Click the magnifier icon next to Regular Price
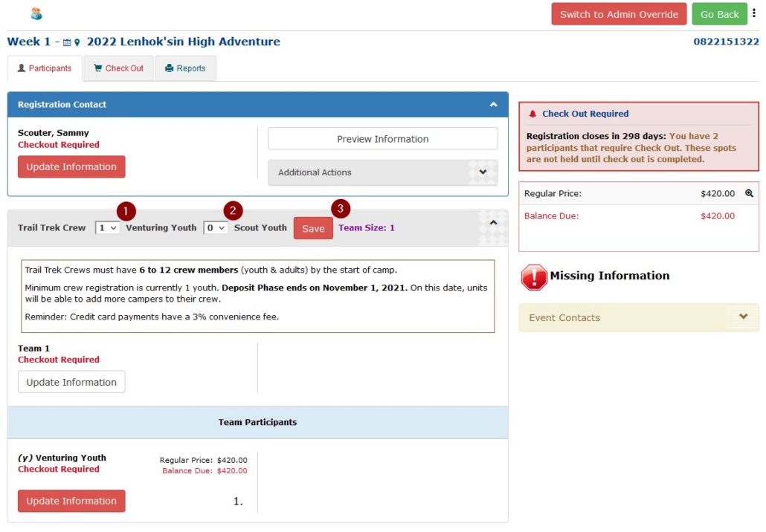This screenshot has height=532, width=766. (749, 193)
